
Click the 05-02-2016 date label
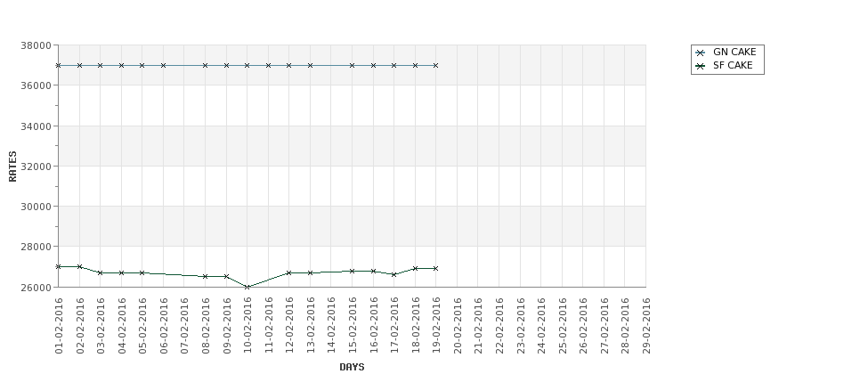point(142,326)
